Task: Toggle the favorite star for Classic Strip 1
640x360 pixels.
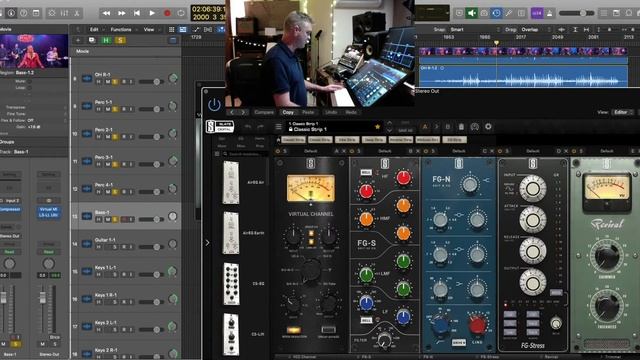Action: [x=378, y=127]
